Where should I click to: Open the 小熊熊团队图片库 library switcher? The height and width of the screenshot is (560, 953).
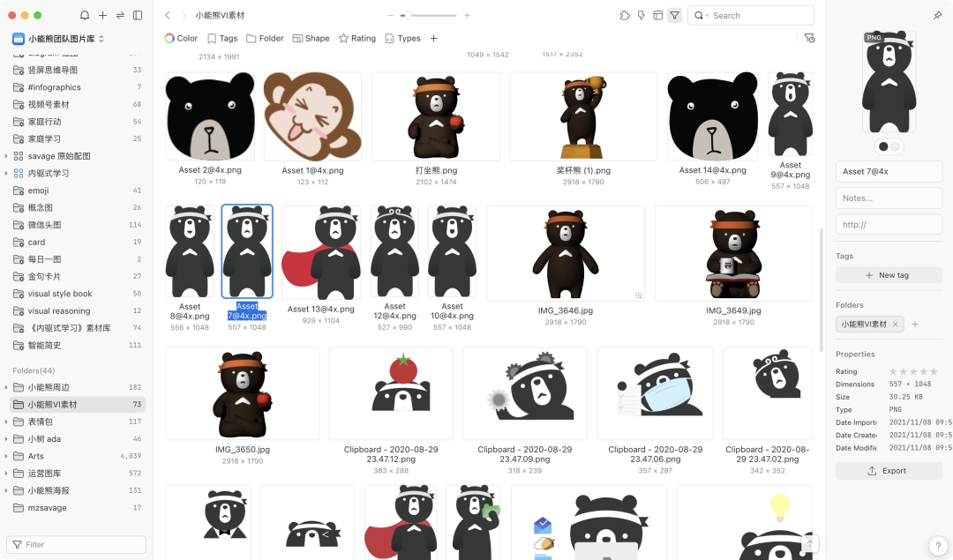coord(58,39)
